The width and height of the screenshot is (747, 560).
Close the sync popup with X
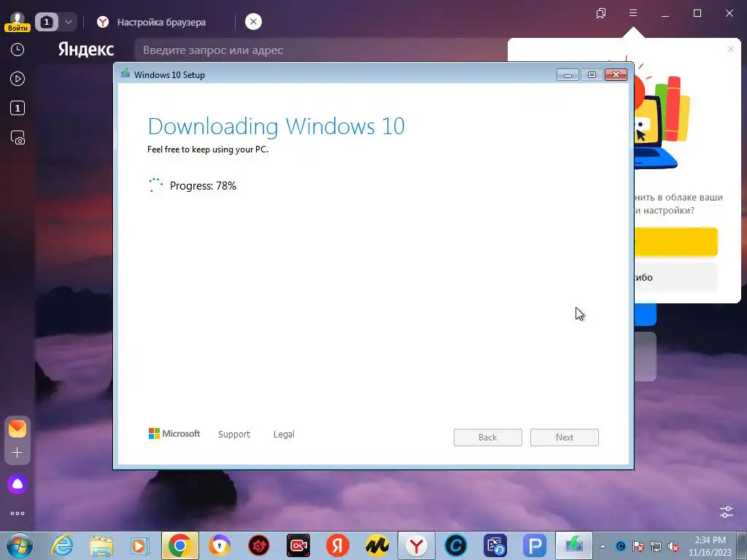tap(731, 49)
